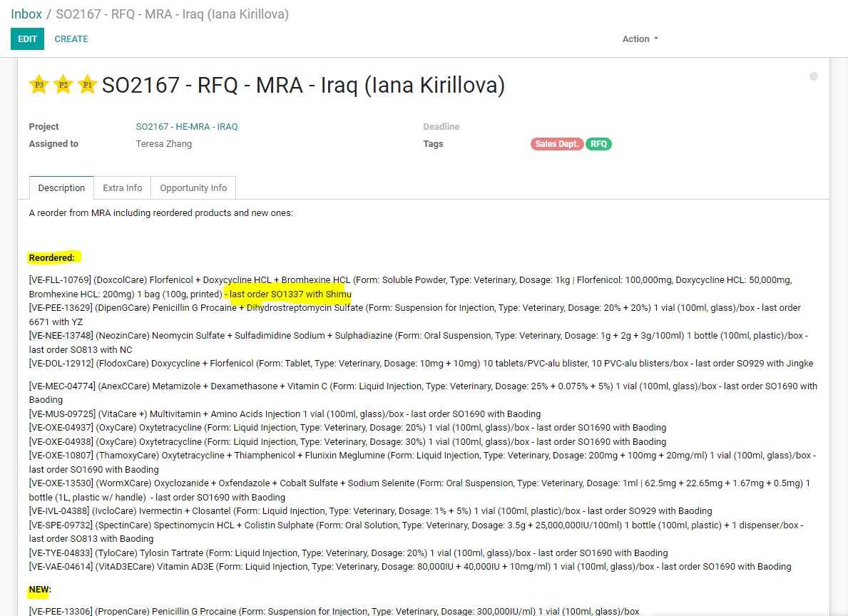Screen dimensions: 848x616
Task: Click the CREATE button
Action: coord(71,39)
